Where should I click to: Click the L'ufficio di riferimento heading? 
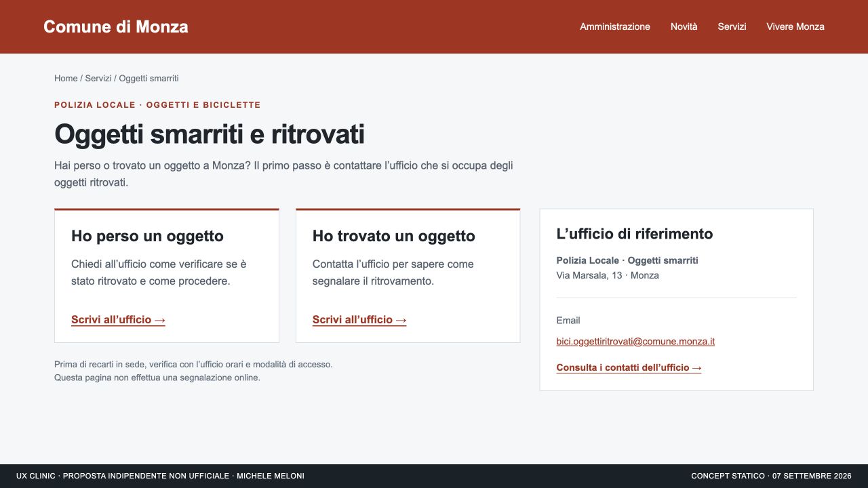pos(635,234)
